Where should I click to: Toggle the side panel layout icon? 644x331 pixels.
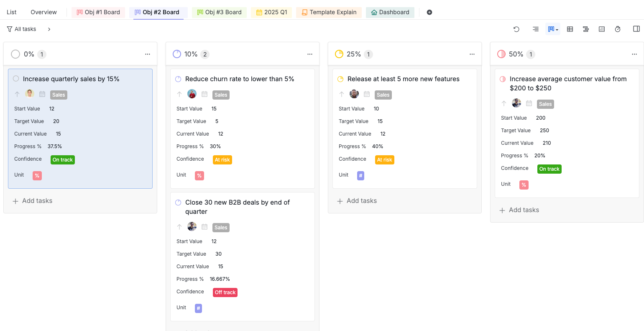(636, 29)
